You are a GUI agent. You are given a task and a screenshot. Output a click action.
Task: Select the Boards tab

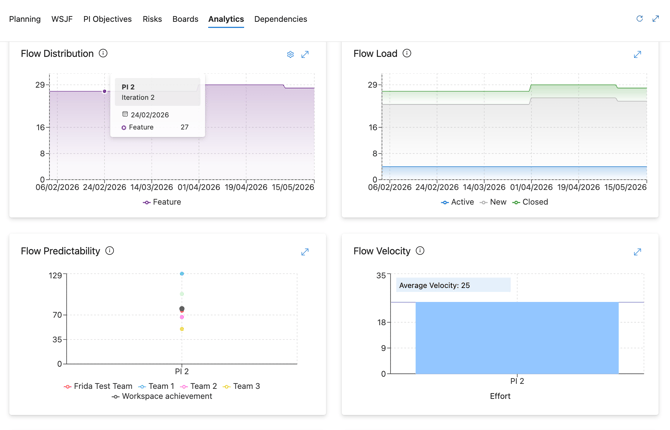click(x=185, y=19)
